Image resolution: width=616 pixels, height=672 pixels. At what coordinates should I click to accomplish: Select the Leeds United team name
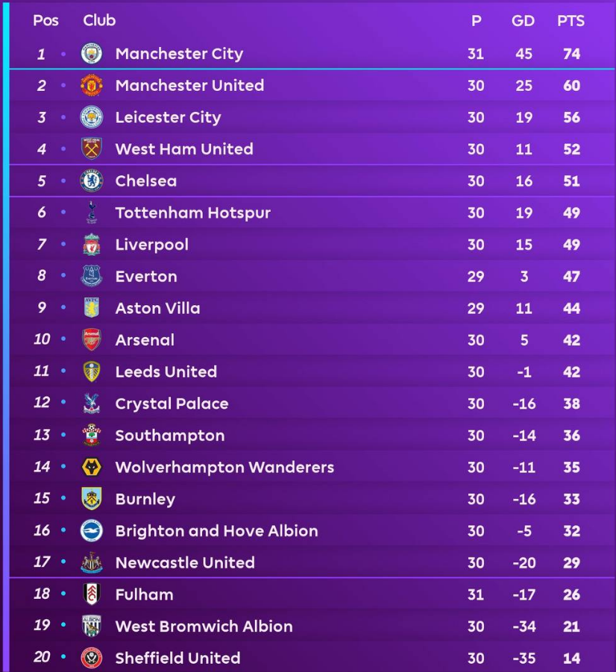pos(166,372)
